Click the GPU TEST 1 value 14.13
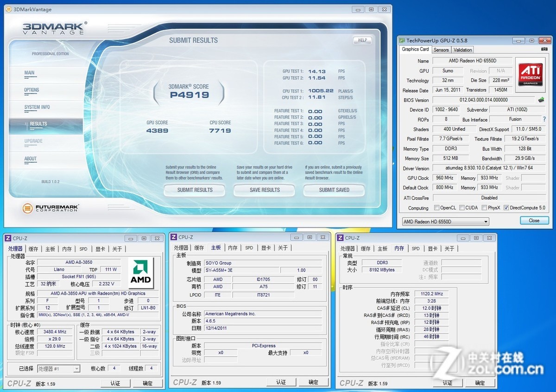The height and width of the screenshot is (392, 556). [317, 71]
